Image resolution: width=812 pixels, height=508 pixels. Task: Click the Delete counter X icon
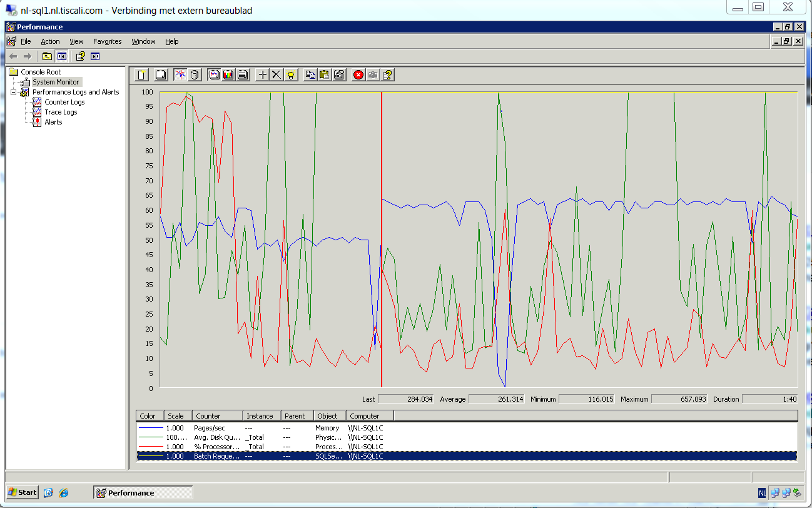pos(277,74)
